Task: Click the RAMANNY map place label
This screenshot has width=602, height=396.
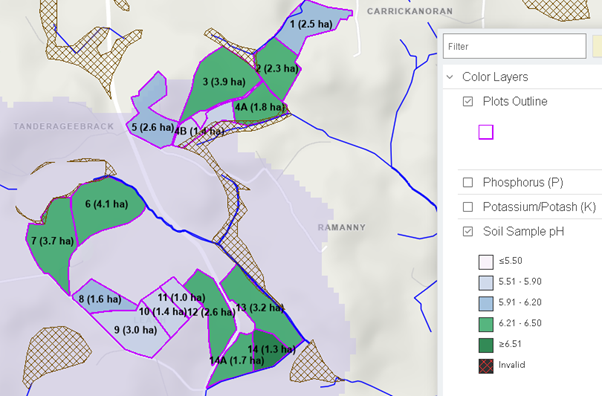Action: pyautogui.click(x=341, y=227)
